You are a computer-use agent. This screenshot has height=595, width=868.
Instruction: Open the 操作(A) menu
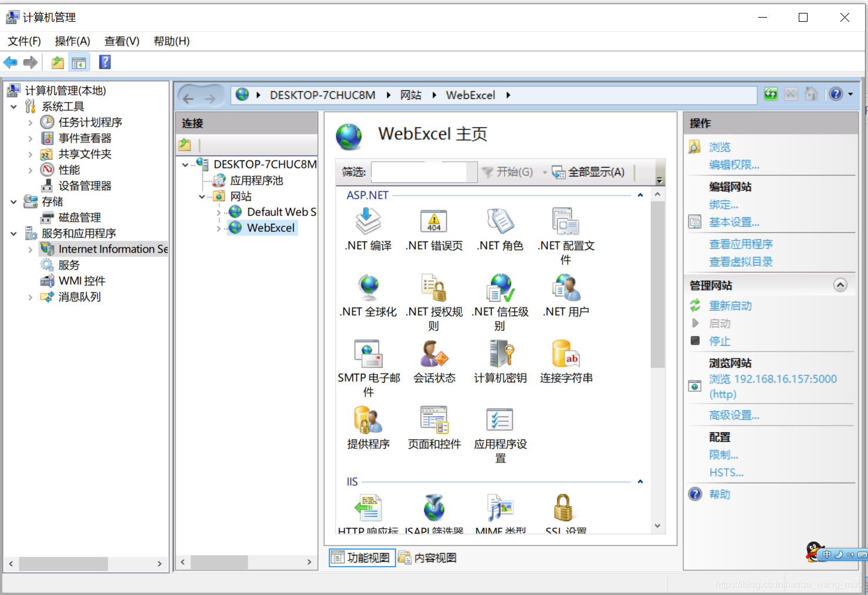click(72, 41)
